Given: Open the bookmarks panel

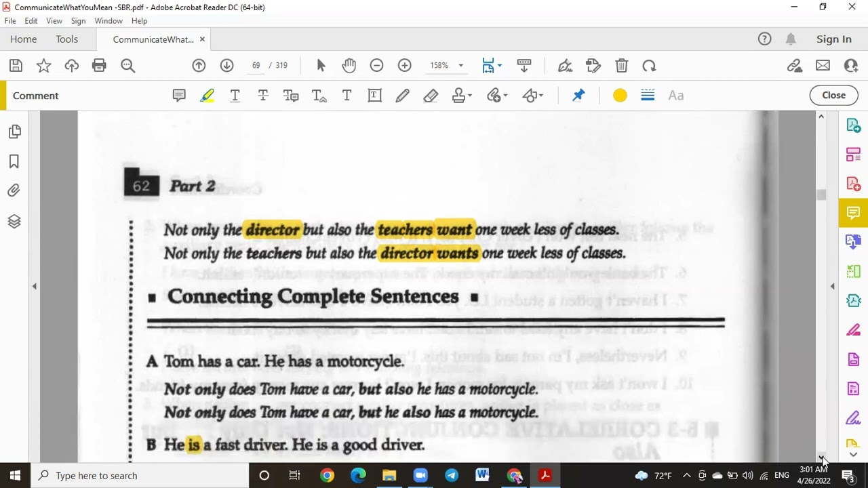Looking at the screenshot, I should tap(14, 161).
